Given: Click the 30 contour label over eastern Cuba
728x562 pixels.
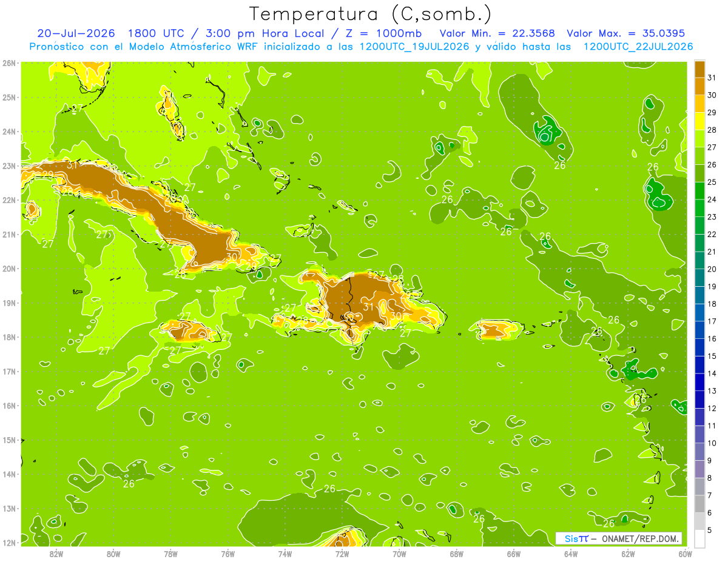Looking at the screenshot, I should [x=231, y=256].
